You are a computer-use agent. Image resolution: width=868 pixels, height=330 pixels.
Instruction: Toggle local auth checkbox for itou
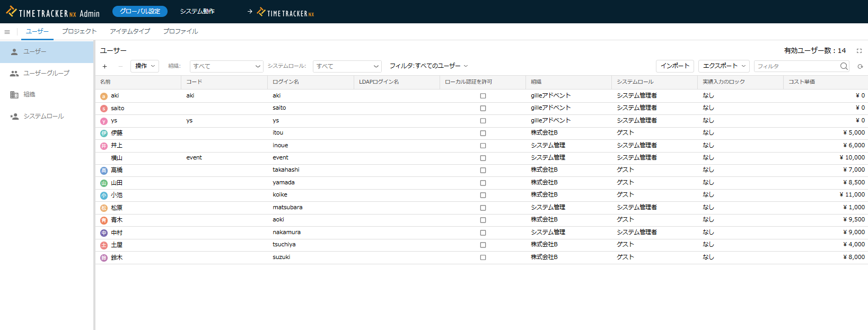click(483, 133)
